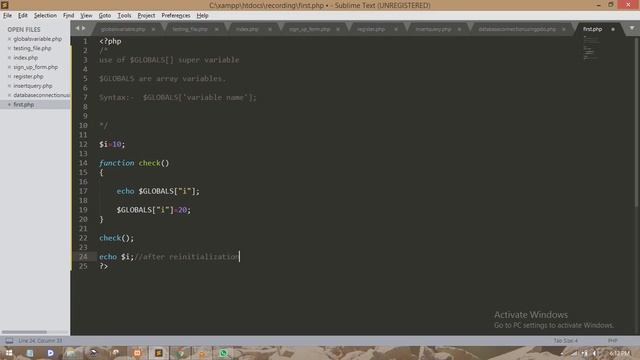The image size is (640, 360).
Task: Open the Selection menu
Action: click(45, 16)
